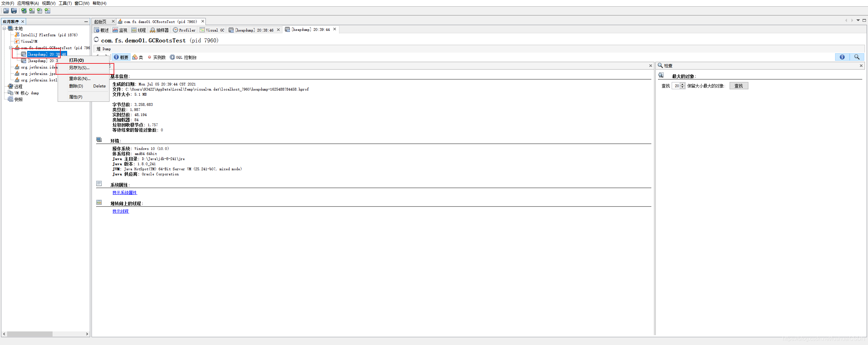Choose 重命名(N)... in the context menu
The height and width of the screenshot is (345, 868).
point(83,79)
